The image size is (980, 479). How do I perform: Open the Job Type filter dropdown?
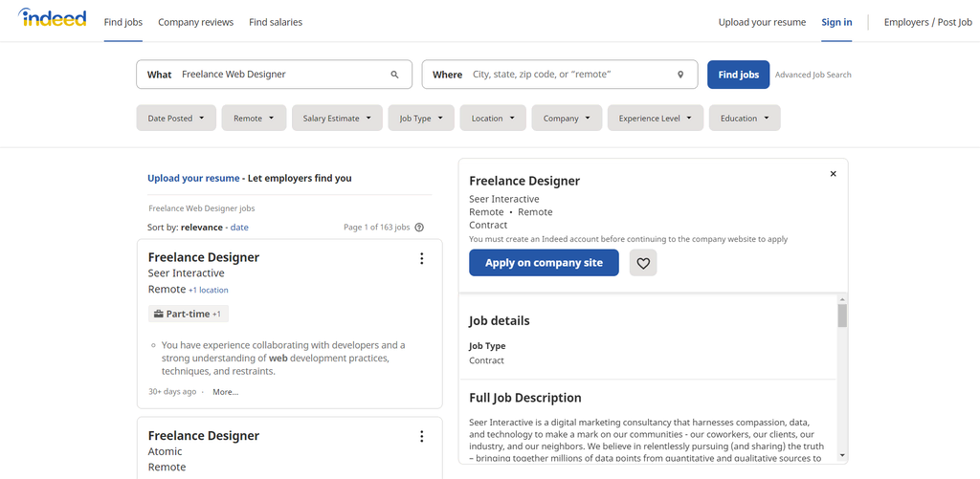(421, 119)
